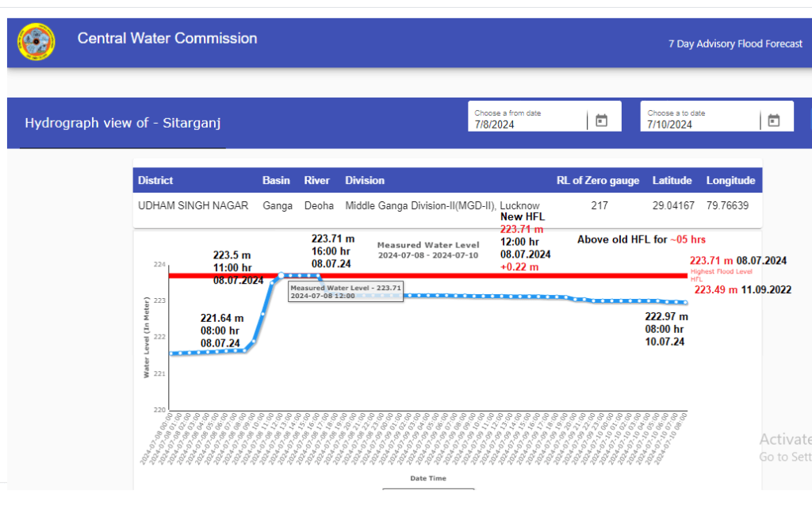Image resolution: width=812 pixels, height=505 pixels.
Task: Select the UDHAM SINGH NAGAR district cell
Action: (x=193, y=205)
